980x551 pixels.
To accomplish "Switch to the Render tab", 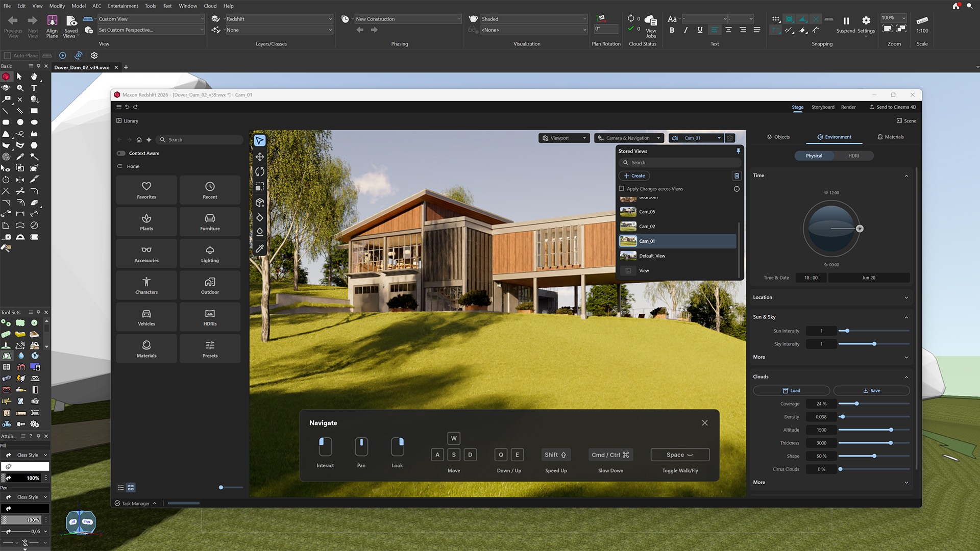I will click(x=848, y=107).
